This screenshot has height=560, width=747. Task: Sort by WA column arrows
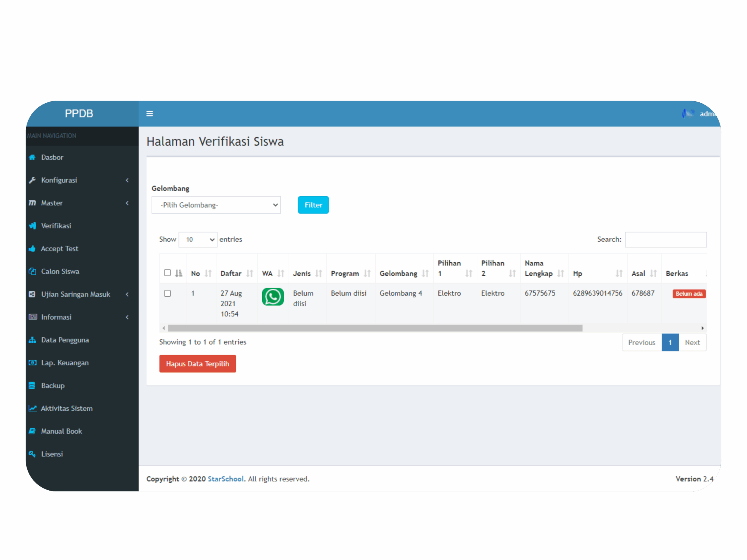coord(281,274)
